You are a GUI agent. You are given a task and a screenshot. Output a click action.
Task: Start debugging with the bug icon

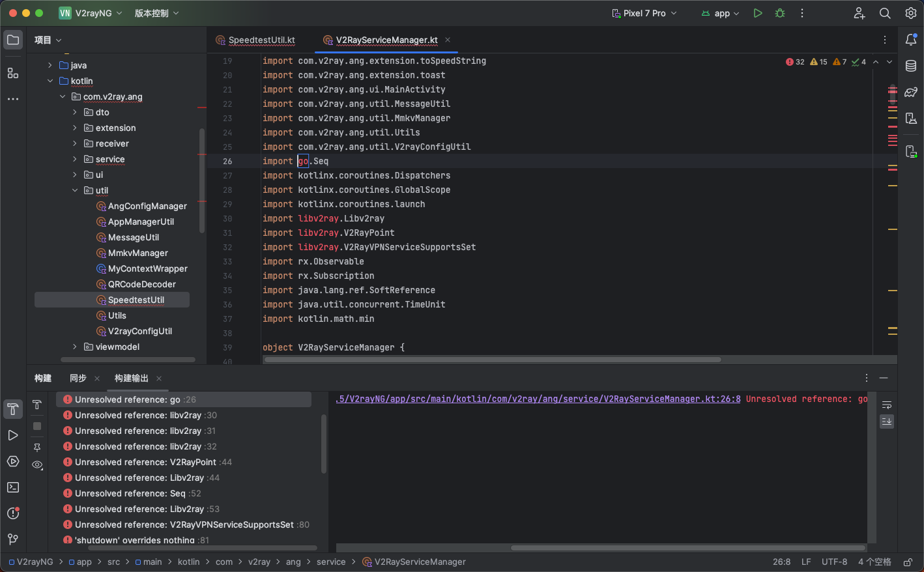pos(779,12)
